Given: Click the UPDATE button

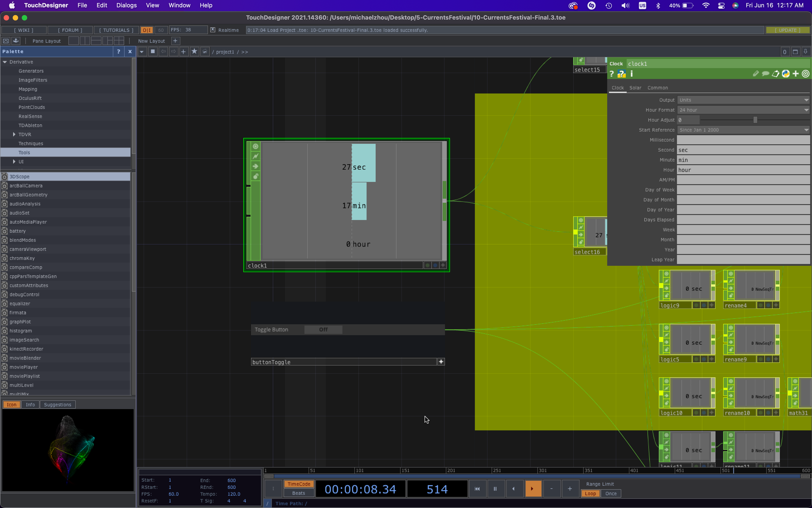Looking at the screenshot, I should click(x=788, y=30).
